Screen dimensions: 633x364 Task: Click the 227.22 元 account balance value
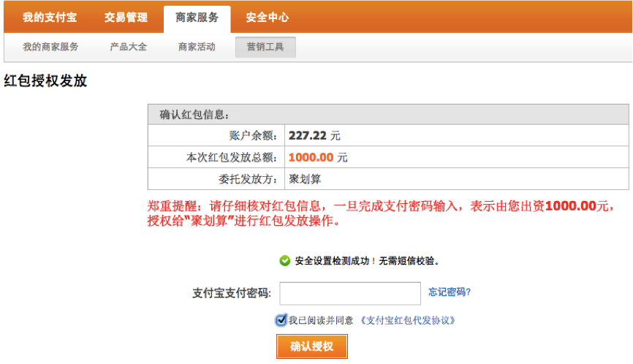(314, 136)
